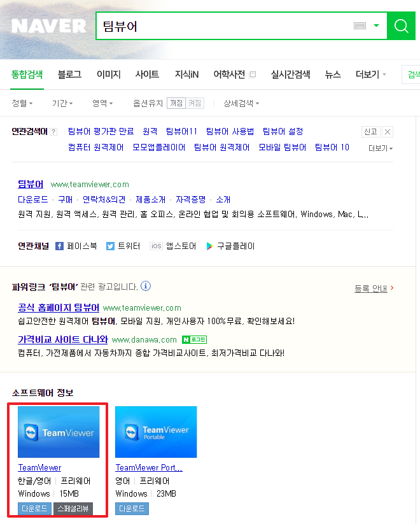This screenshot has height=524, width=420.
Task: Click the 제품소개 sublink
Action: 150,199
